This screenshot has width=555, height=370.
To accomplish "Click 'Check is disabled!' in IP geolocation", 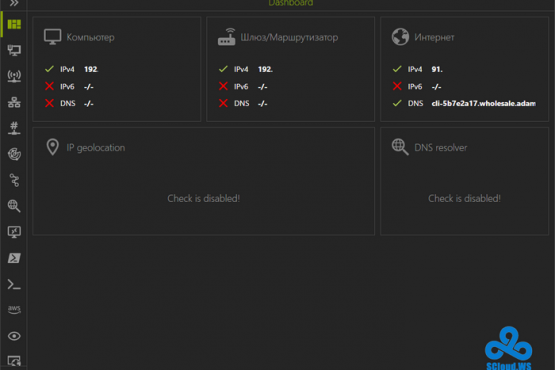I will (204, 198).
